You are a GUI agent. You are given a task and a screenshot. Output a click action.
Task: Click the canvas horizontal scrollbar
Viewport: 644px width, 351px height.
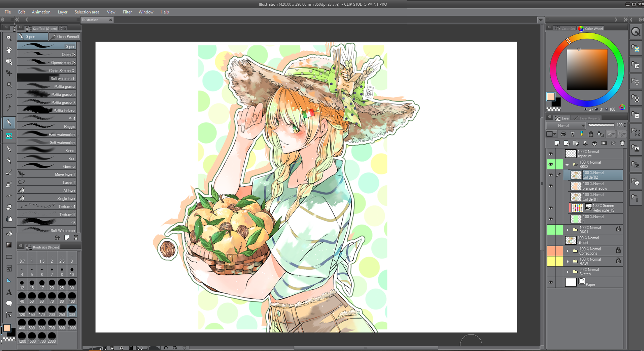pos(366,348)
